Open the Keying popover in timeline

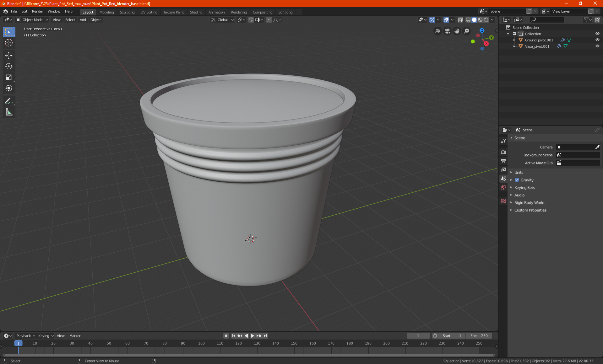tap(46, 336)
